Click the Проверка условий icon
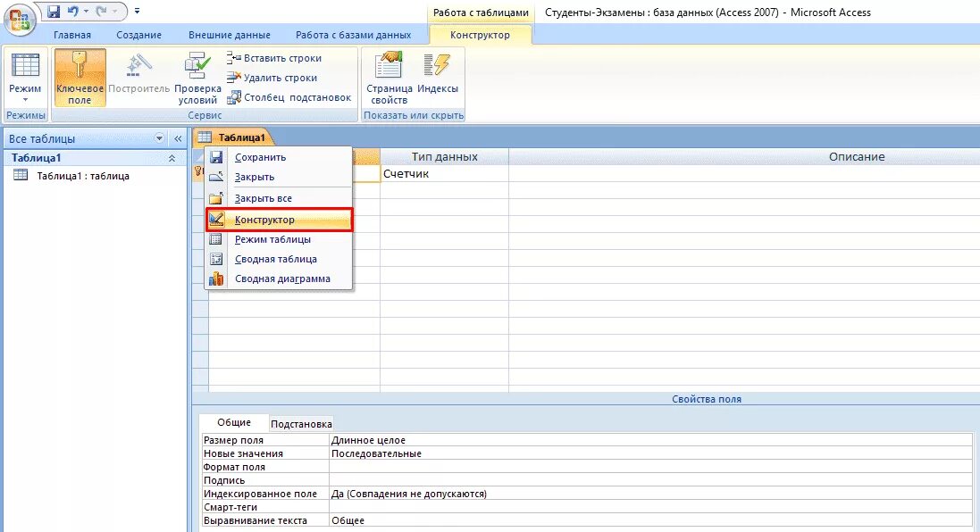 click(197, 65)
